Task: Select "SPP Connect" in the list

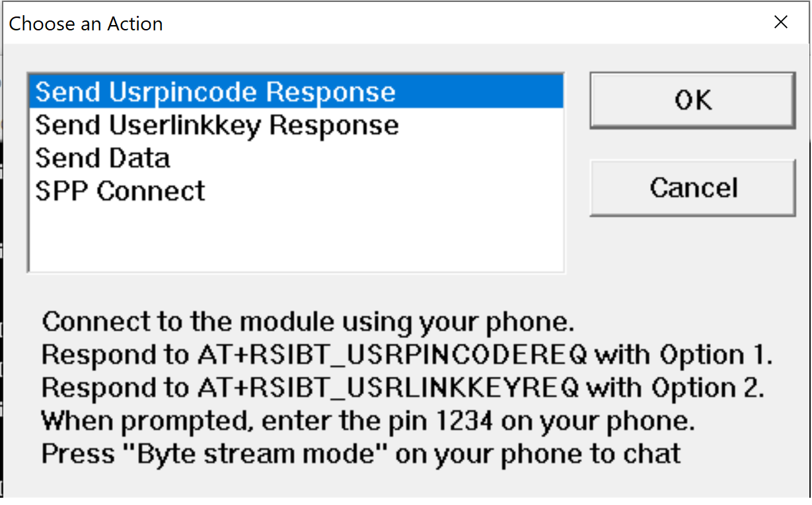Action: pyautogui.click(x=120, y=191)
